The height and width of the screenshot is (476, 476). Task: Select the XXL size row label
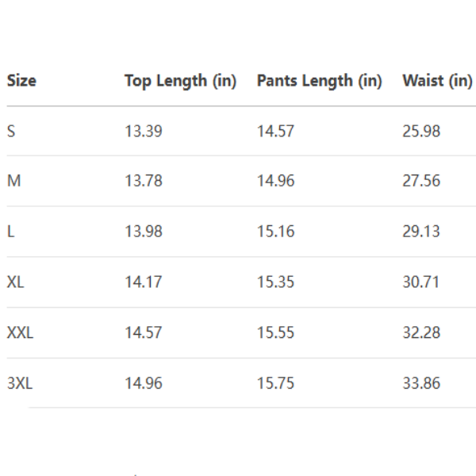click(20, 332)
